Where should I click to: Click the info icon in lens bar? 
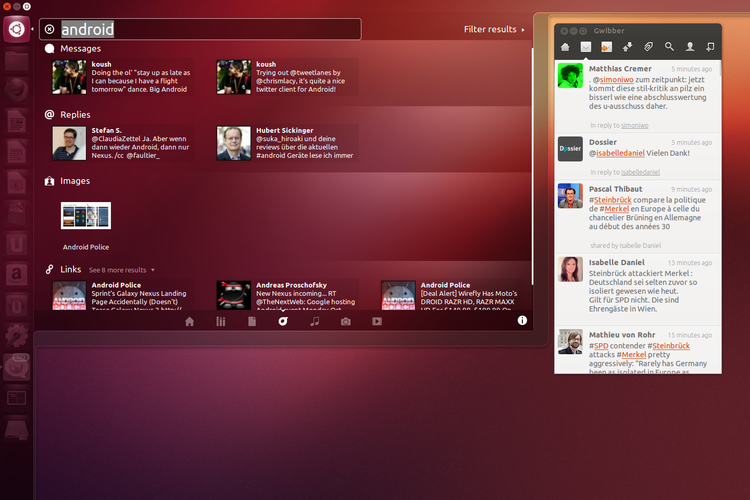(522, 321)
